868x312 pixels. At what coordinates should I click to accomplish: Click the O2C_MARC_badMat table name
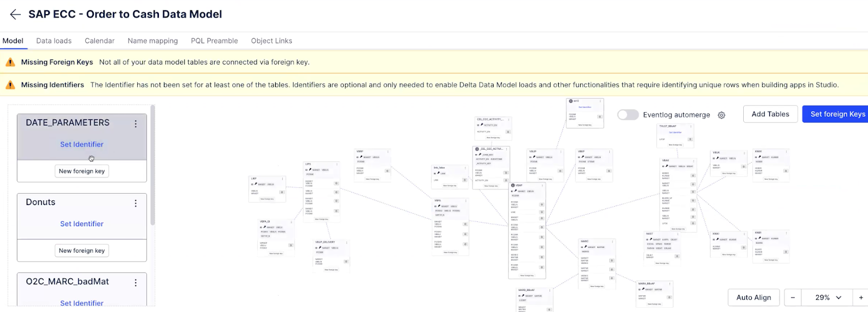[x=67, y=282]
